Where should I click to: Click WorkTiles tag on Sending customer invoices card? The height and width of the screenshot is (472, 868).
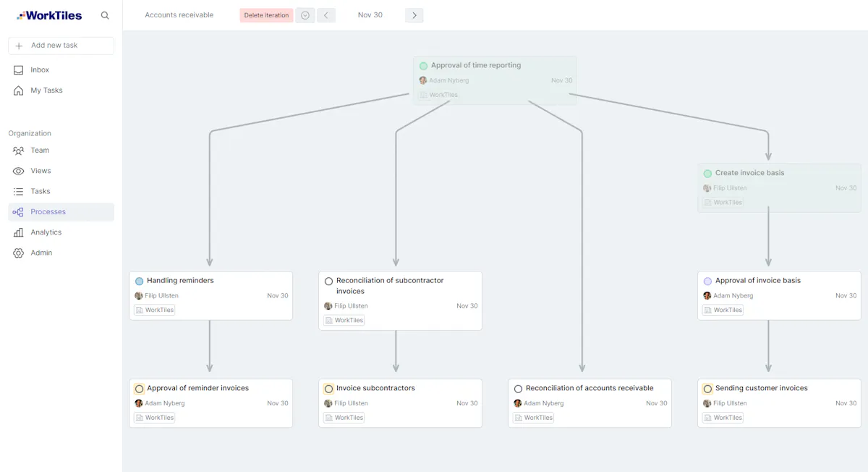click(723, 418)
